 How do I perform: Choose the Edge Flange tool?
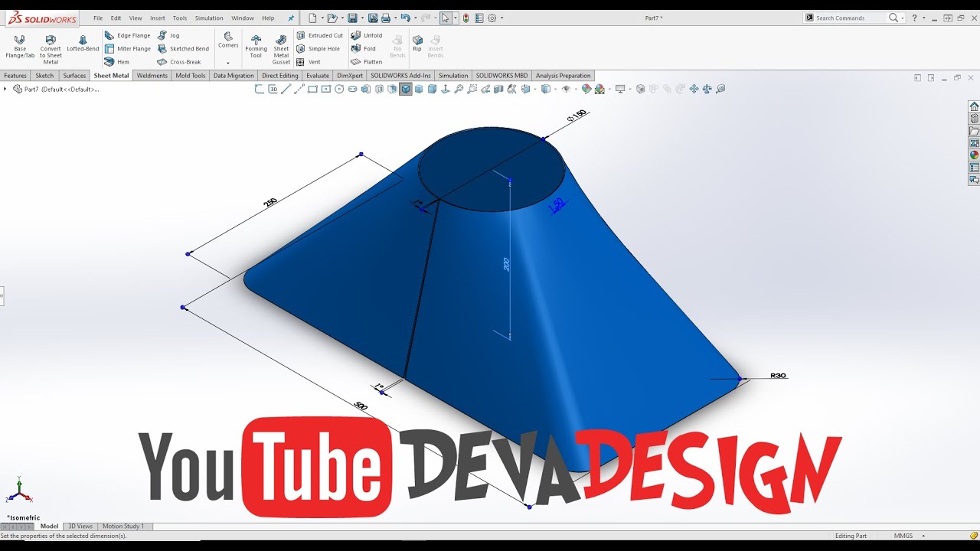(x=128, y=35)
